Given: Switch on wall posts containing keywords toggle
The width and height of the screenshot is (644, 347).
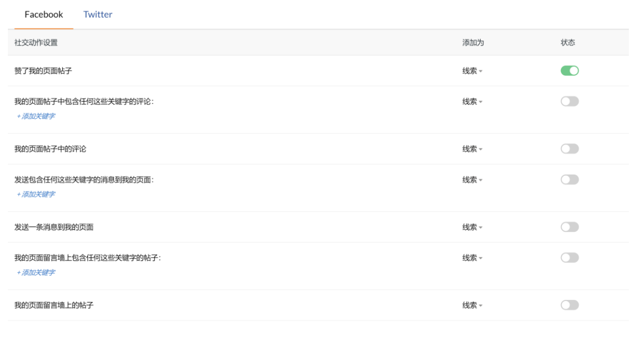Looking at the screenshot, I should click(569, 258).
